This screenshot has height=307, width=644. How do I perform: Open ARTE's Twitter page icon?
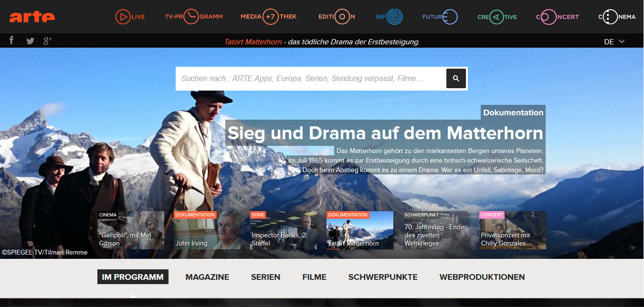tap(30, 41)
